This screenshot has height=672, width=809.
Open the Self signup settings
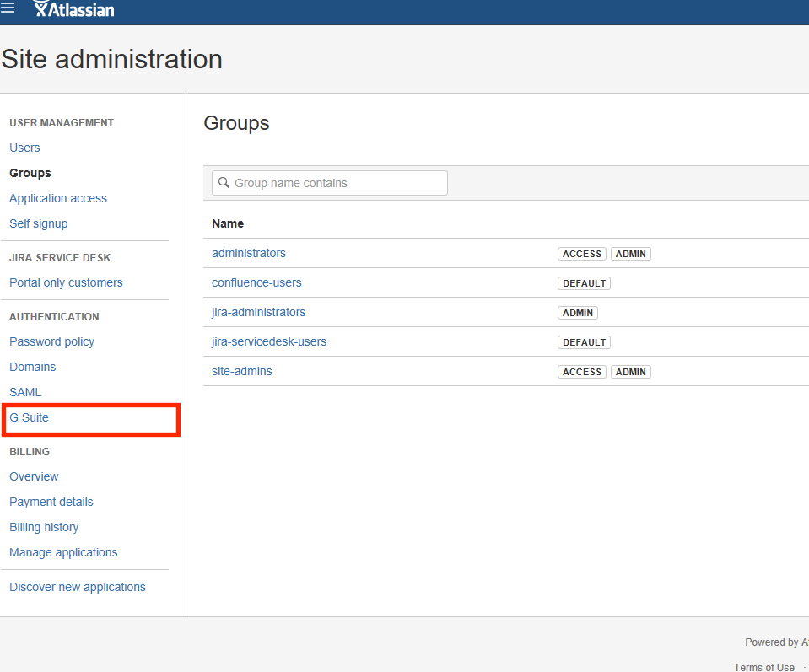[x=38, y=223]
